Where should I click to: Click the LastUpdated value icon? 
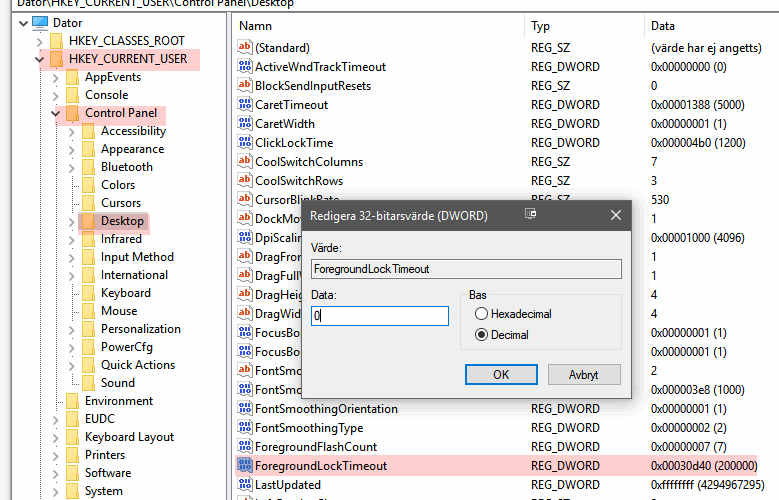245,485
